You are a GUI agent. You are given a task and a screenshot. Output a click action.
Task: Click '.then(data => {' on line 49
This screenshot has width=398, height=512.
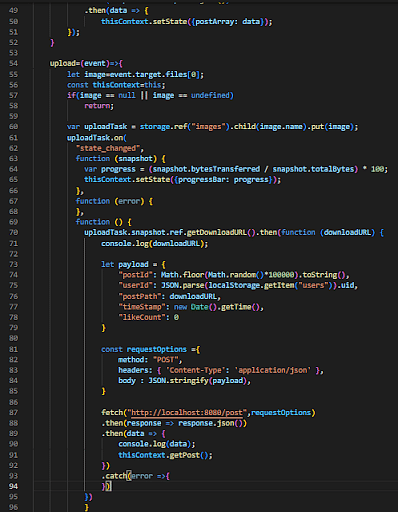[116, 11]
